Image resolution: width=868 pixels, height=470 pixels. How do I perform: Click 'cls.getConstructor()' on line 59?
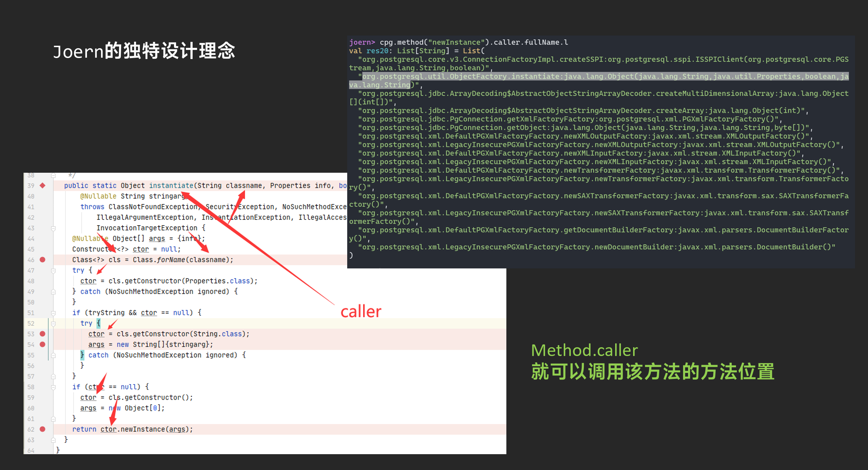(x=149, y=397)
